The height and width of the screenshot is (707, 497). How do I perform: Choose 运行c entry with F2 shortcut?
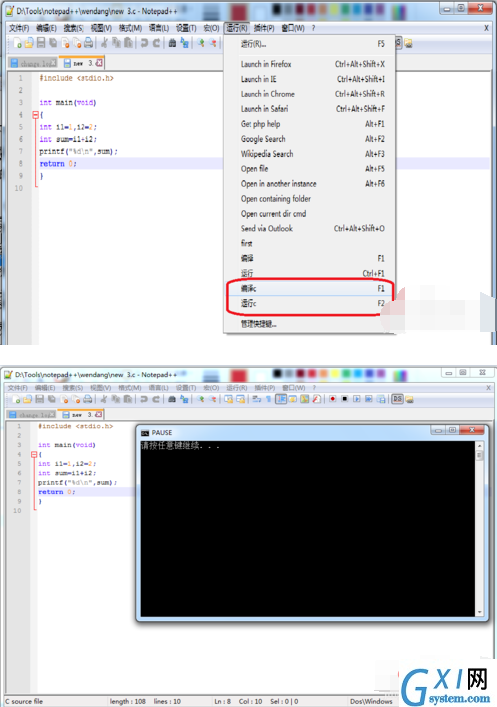(x=310, y=303)
